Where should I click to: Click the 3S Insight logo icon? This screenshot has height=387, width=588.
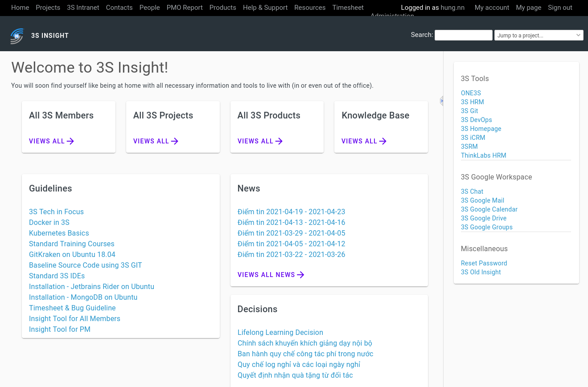point(17,36)
